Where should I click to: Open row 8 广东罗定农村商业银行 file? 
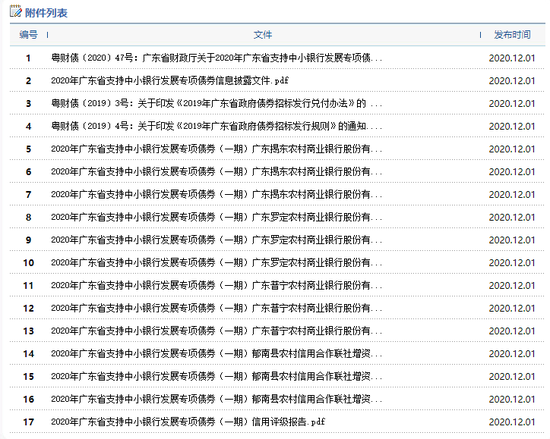(x=216, y=217)
